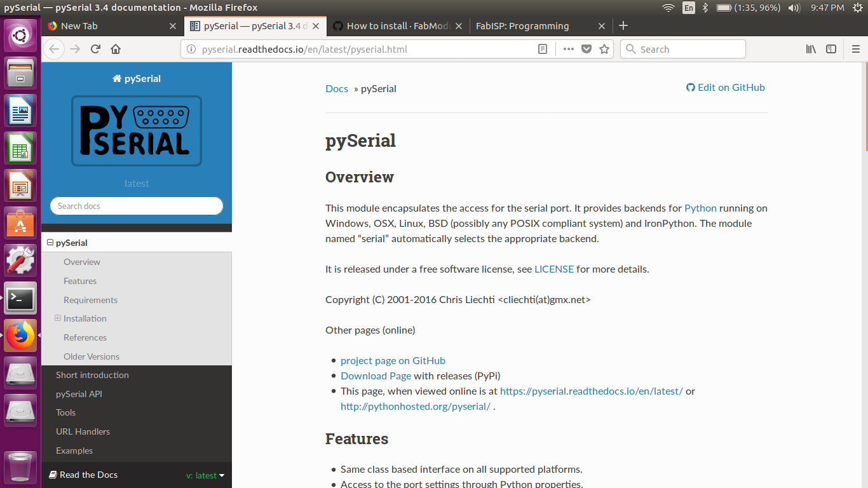This screenshot has width=868, height=488.
Task: Open System Settings from the launcher
Action: click(20, 261)
